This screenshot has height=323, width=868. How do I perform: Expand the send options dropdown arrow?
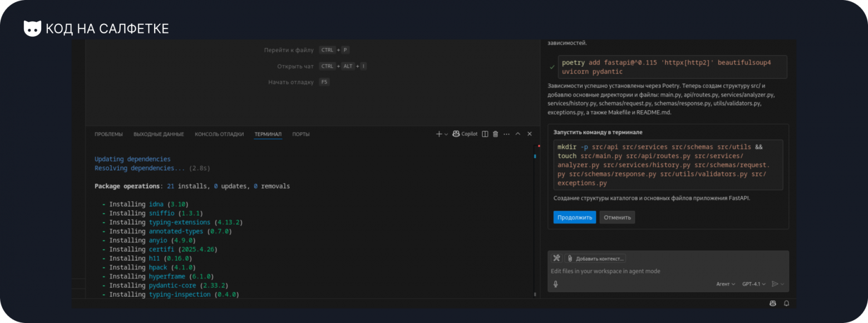coord(783,285)
